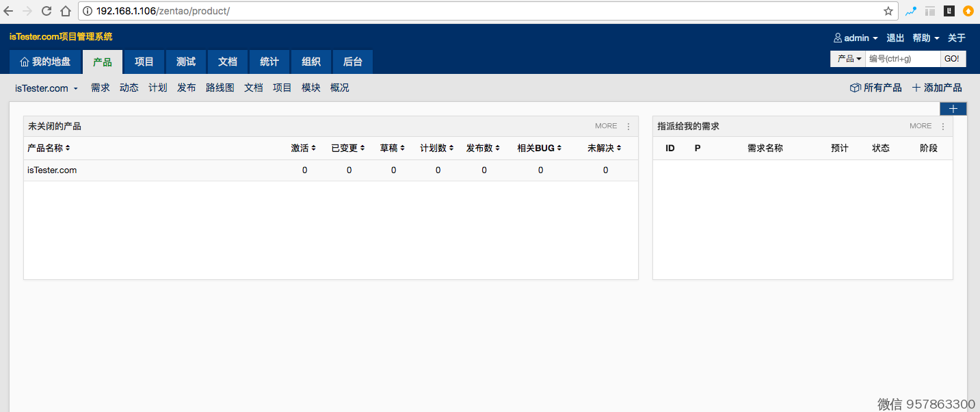Open the 产品 search type dropdown
980x412 pixels.
coord(849,59)
